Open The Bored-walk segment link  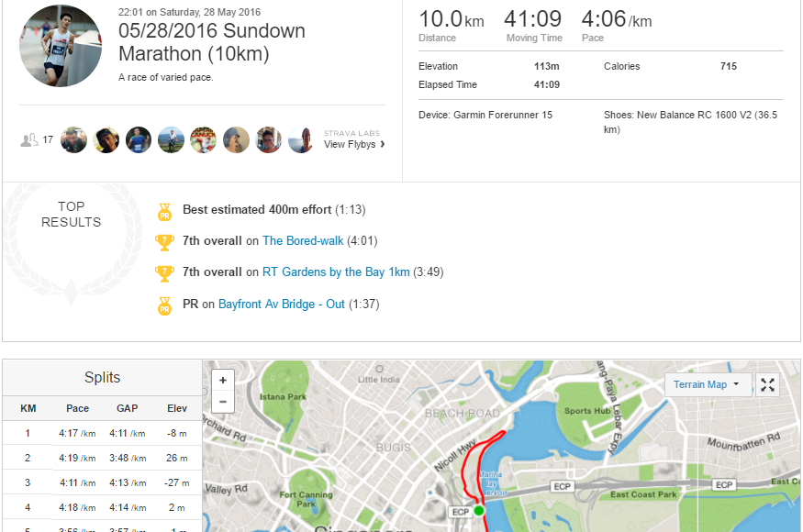(x=303, y=240)
